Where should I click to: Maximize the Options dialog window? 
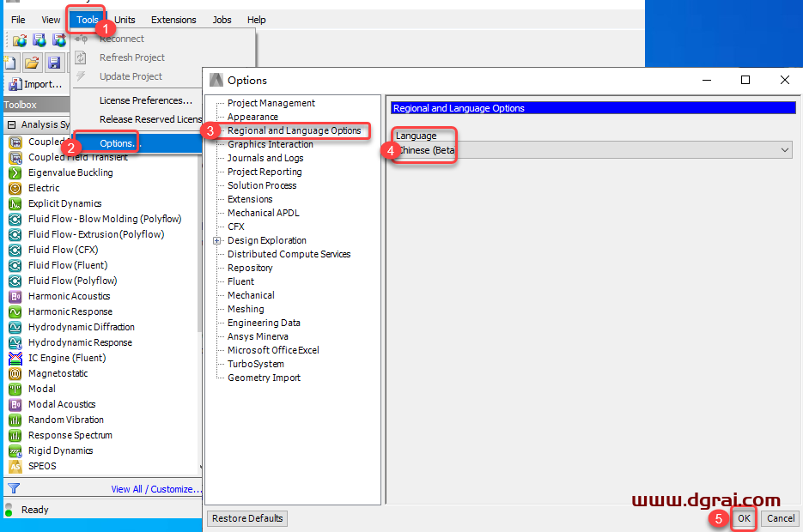745,80
